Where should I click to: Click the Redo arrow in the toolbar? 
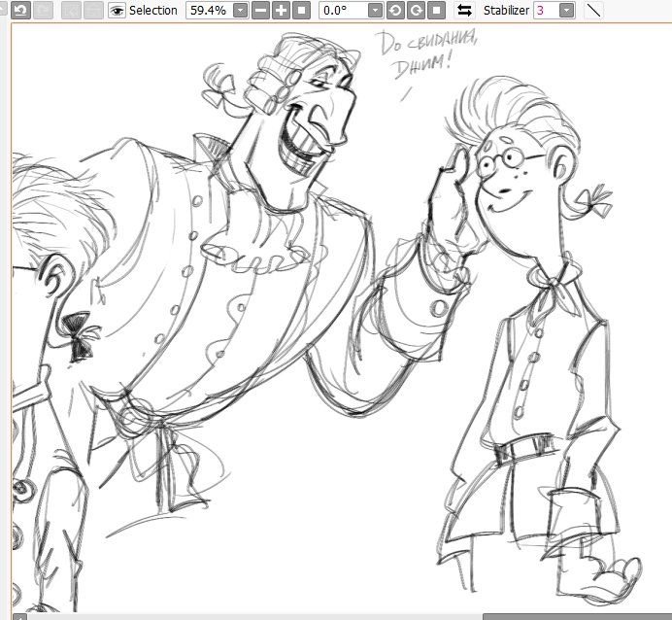[43, 10]
